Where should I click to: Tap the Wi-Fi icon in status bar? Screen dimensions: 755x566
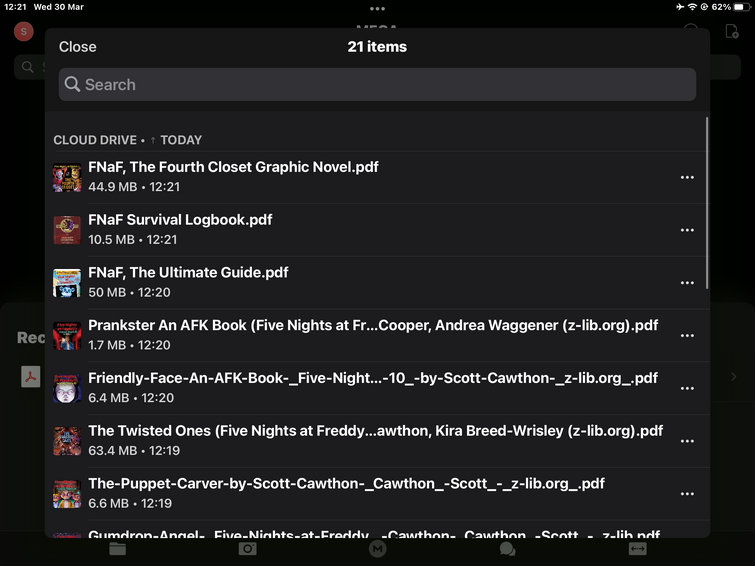pyautogui.click(x=692, y=7)
